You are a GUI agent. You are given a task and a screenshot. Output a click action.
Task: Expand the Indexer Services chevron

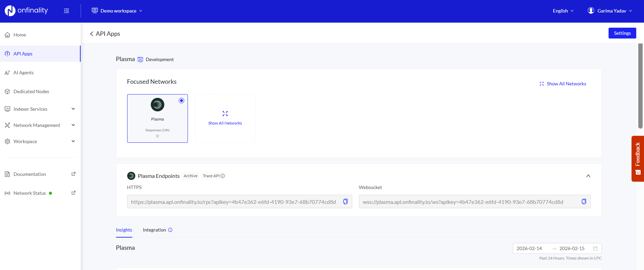73,109
